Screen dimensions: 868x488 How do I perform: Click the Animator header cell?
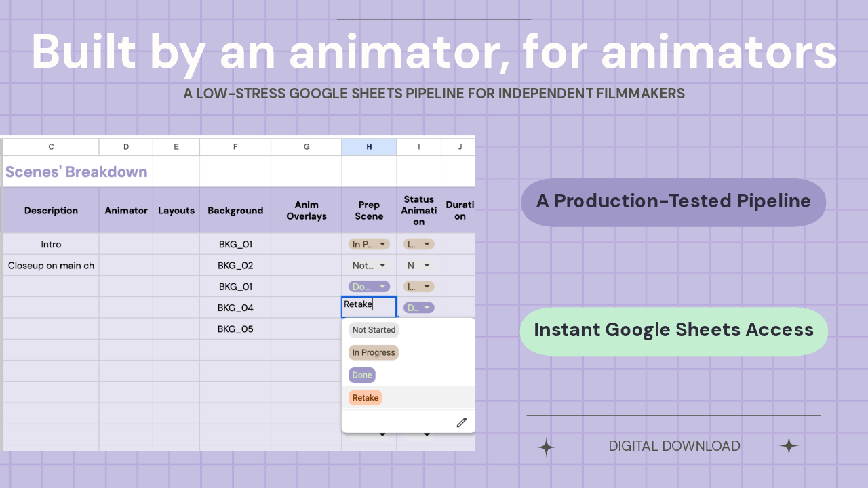pos(126,211)
